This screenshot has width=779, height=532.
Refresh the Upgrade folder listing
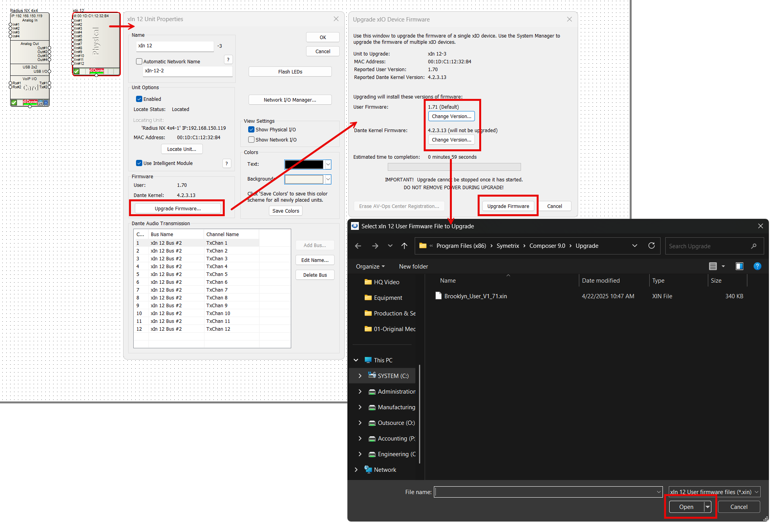click(x=652, y=245)
